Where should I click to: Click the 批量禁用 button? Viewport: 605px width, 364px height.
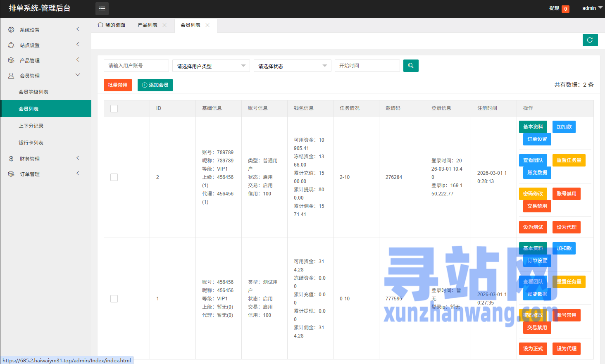click(x=117, y=85)
